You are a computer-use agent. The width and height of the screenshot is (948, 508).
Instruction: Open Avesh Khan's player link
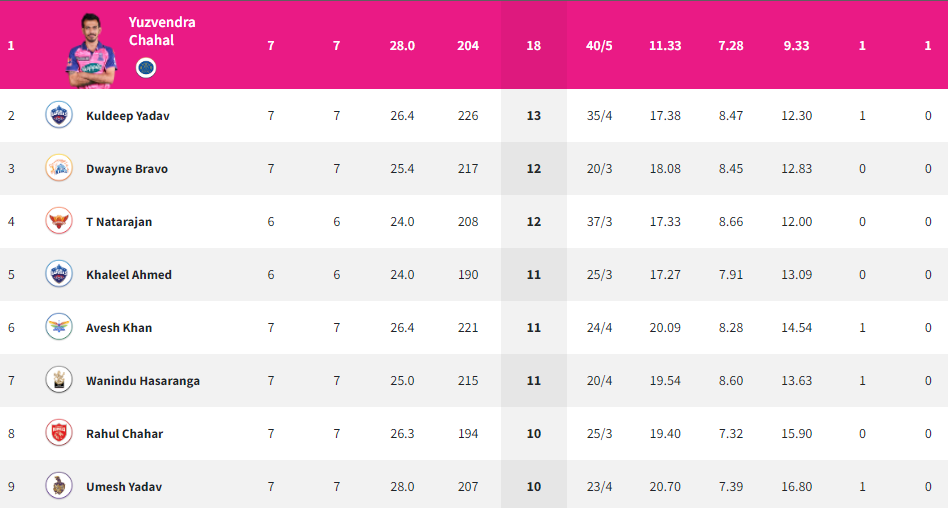tap(119, 328)
